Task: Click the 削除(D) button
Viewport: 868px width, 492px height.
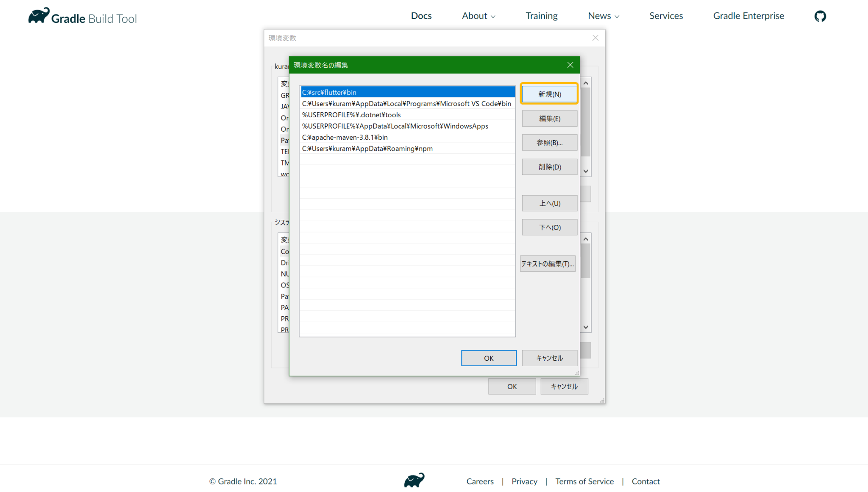Action: pyautogui.click(x=549, y=166)
